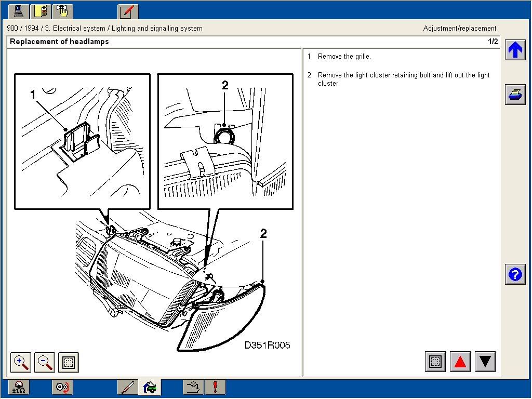Click the black triangle to go to next page
Screen dimensions: 532x399
coord(485,362)
